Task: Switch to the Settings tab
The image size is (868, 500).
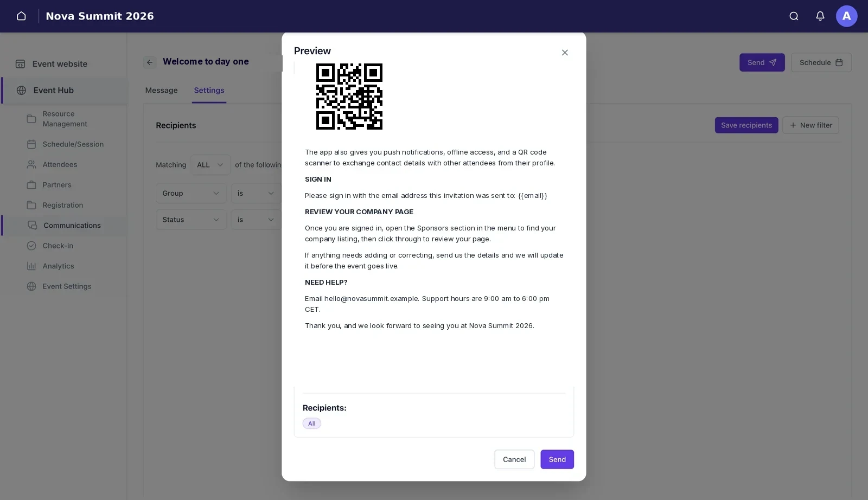Action: (x=209, y=91)
